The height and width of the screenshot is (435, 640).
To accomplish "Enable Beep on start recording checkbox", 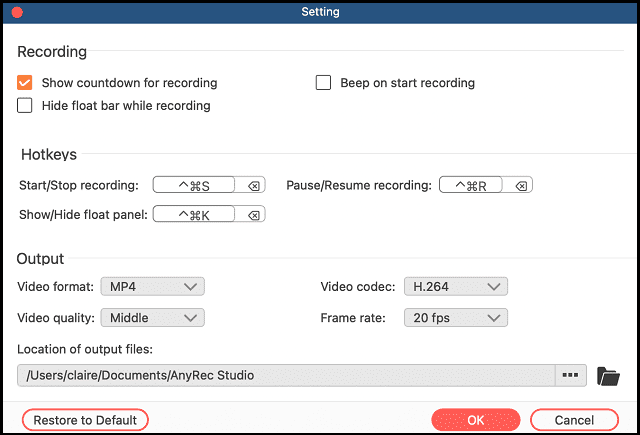I will click(x=323, y=82).
